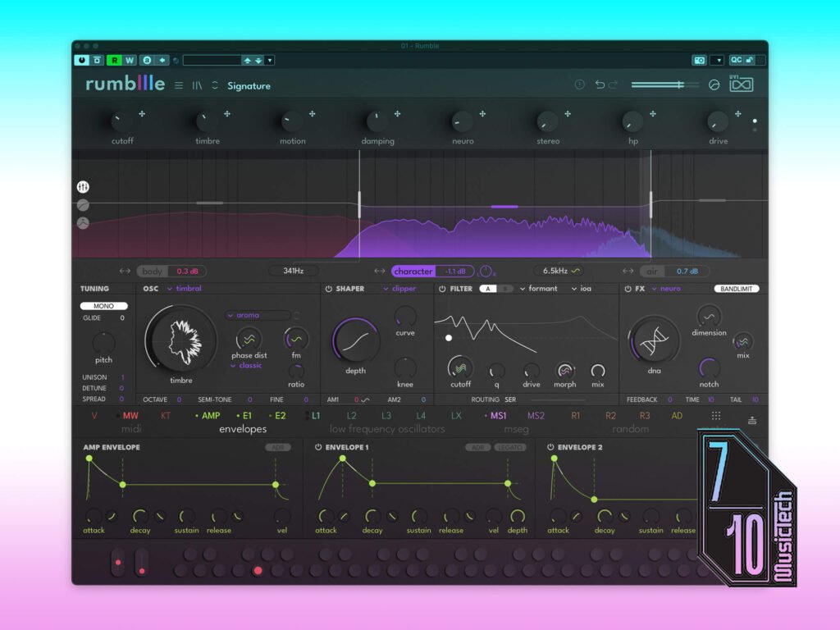Click the Signature preset name
840x630 pixels.
coord(249,85)
